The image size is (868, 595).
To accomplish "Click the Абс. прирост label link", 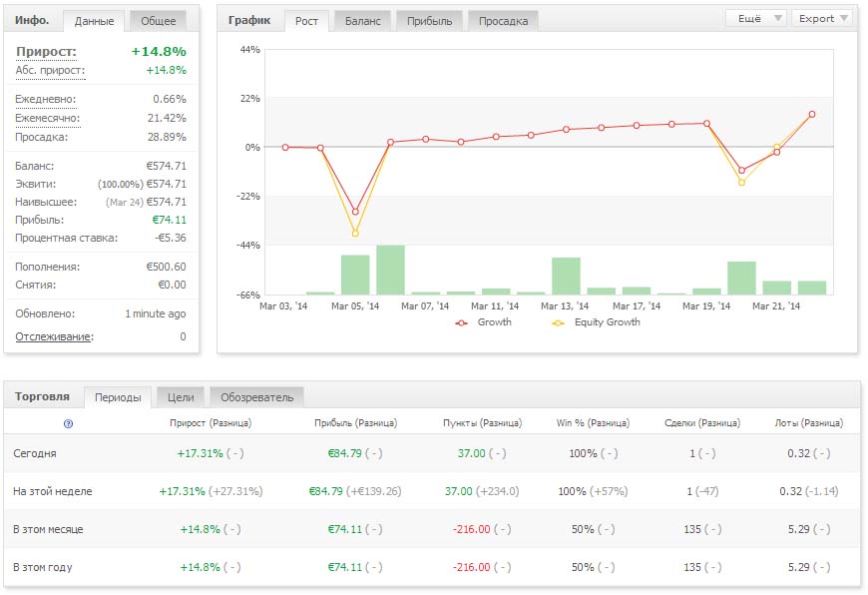I will pyautogui.click(x=50, y=71).
